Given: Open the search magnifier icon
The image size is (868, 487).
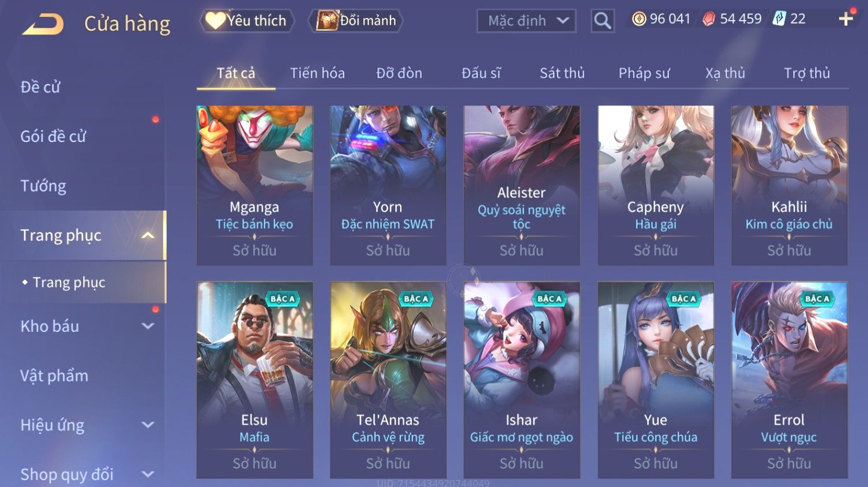Looking at the screenshot, I should tap(602, 21).
